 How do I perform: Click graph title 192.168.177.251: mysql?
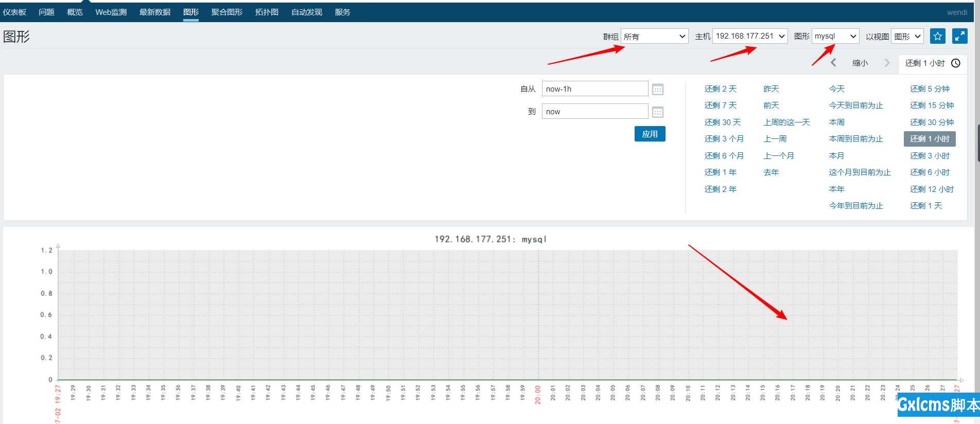click(x=490, y=239)
